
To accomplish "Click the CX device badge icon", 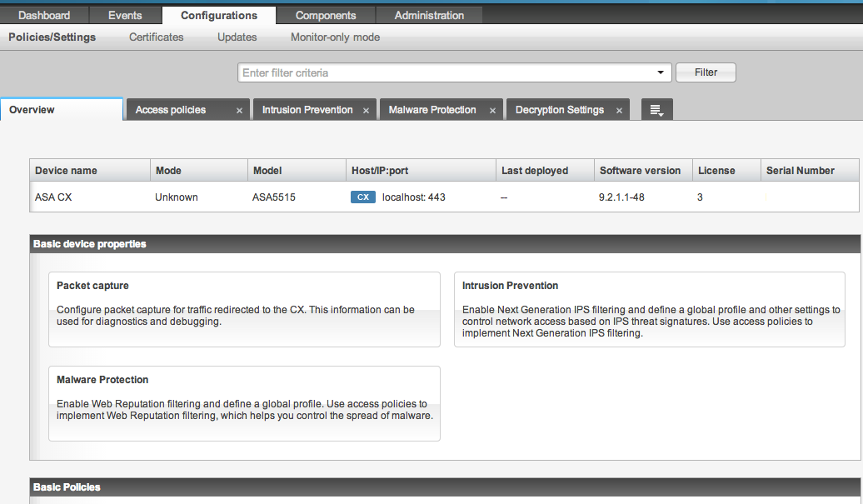I will 363,197.
